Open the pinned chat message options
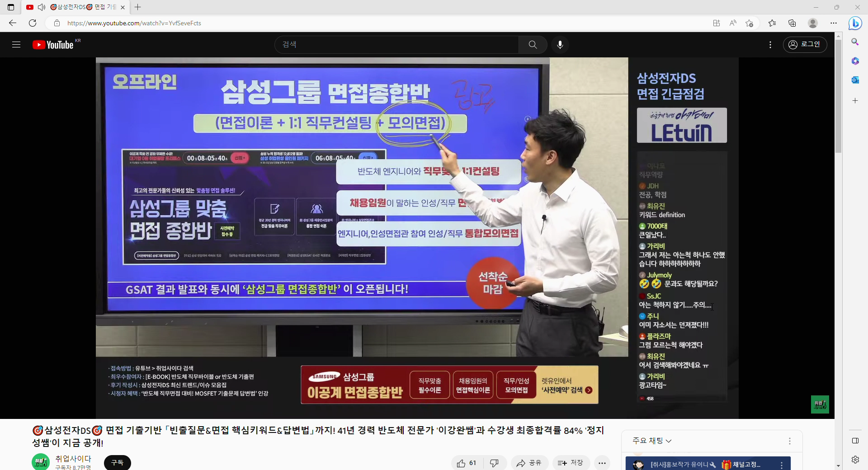The image size is (868, 470). pos(782,465)
